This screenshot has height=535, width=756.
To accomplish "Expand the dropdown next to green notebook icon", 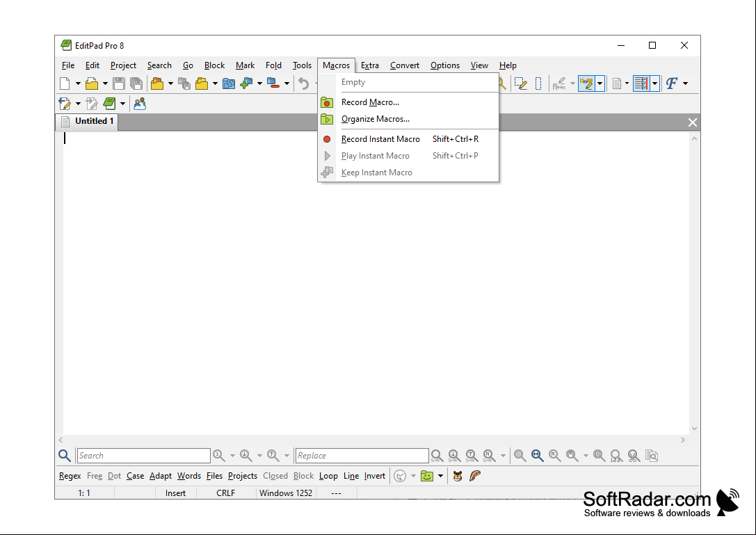I will point(122,103).
